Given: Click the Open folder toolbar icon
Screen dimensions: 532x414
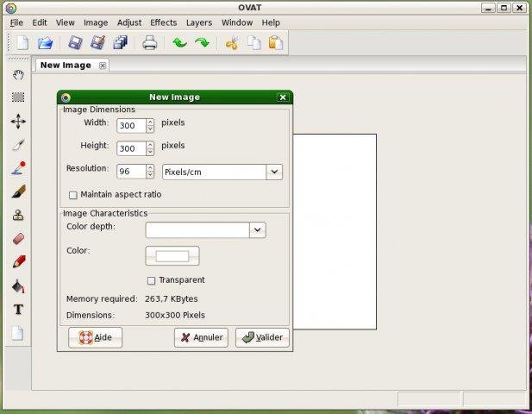Looking at the screenshot, I should (x=45, y=43).
